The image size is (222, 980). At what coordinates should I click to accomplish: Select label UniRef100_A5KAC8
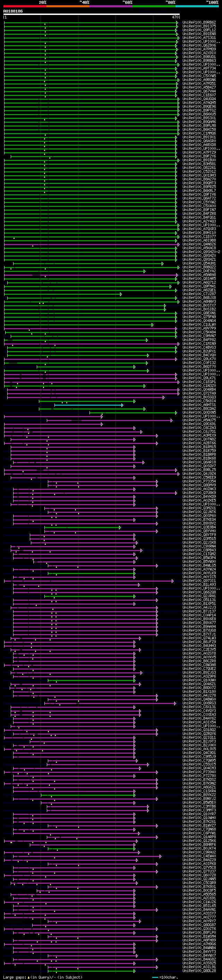tap(199, 248)
